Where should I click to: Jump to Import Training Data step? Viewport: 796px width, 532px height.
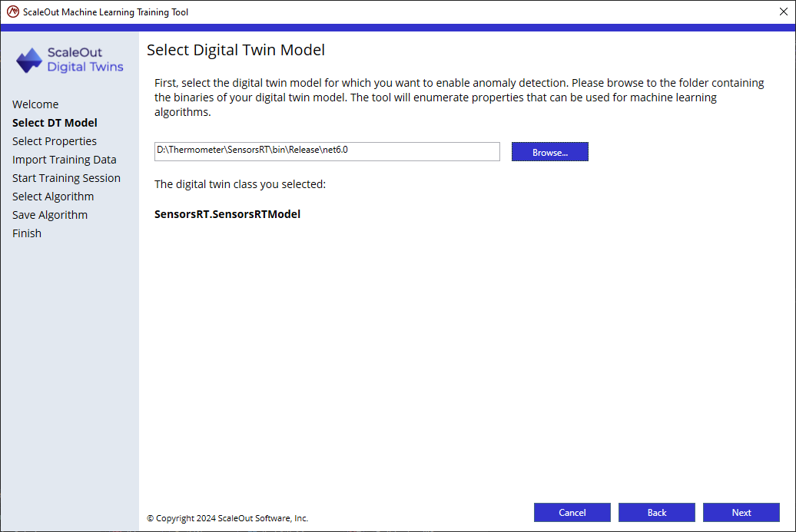65,160
